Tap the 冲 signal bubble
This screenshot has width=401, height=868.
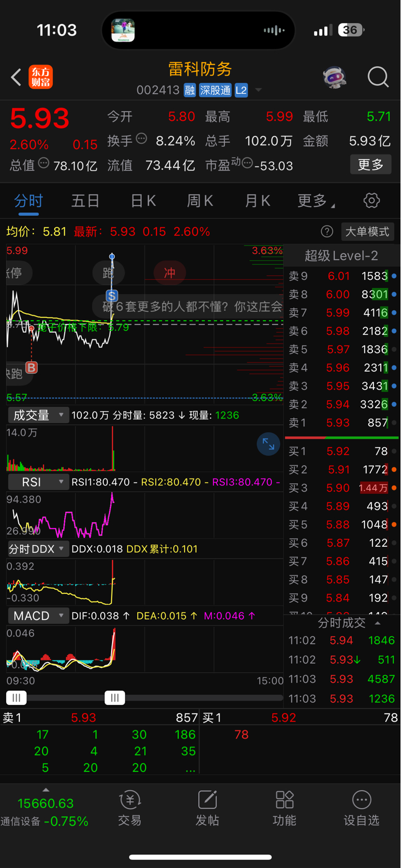point(169,273)
